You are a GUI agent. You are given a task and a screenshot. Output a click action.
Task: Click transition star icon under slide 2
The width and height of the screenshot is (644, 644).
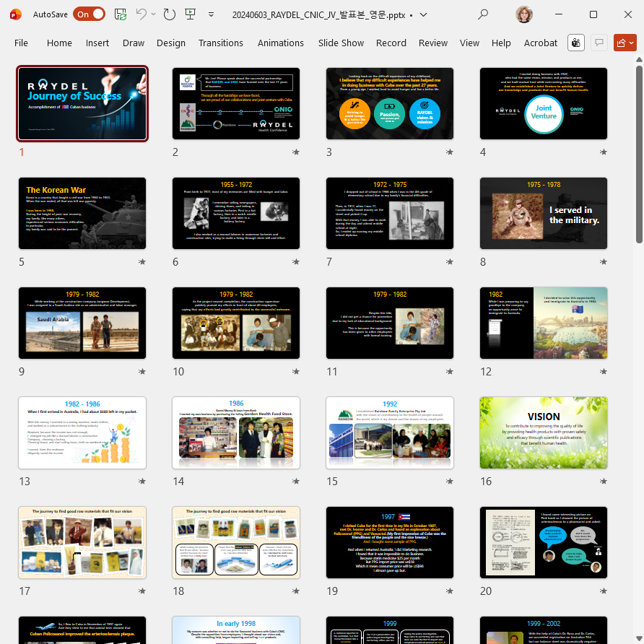tap(296, 152)
